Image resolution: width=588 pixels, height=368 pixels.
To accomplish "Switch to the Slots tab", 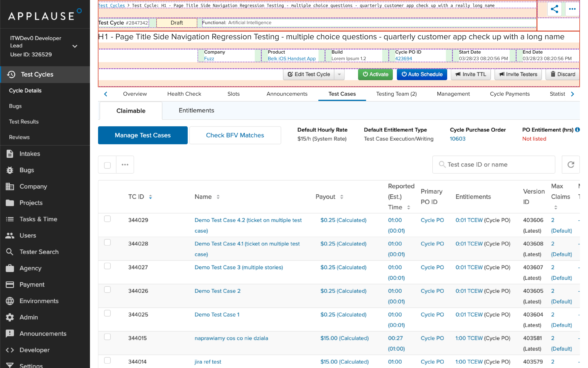I will point(233,94).
